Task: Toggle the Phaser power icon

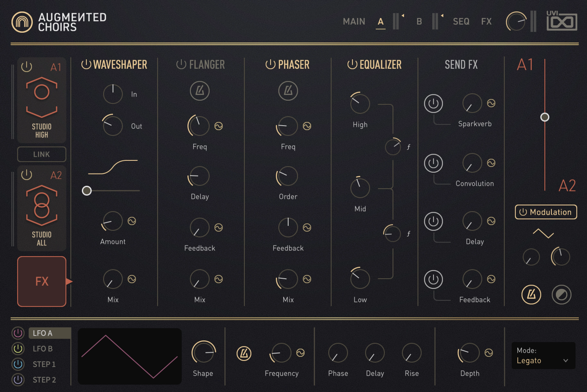Action: (270, 64)
